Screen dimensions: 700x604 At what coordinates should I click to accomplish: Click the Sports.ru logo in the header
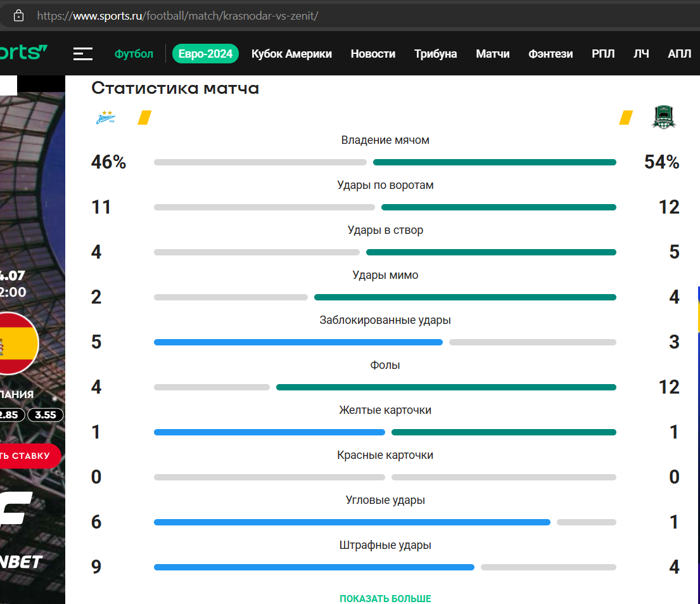[23, 53]
